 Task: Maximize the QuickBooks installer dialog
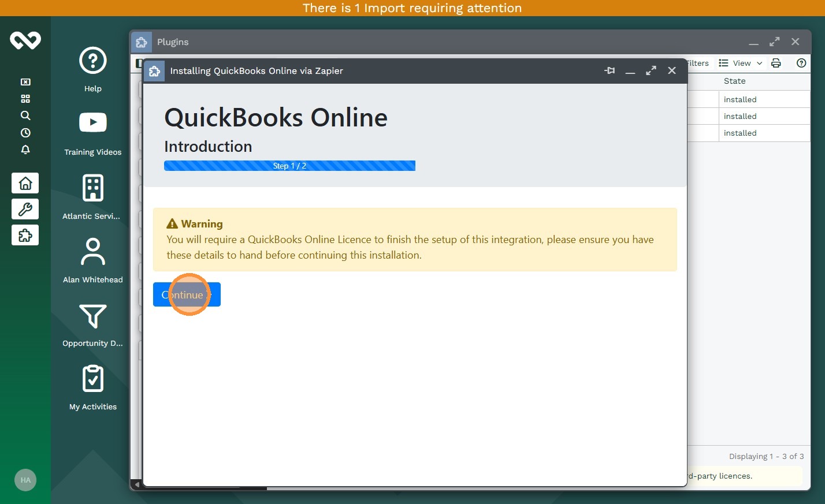pos(651,70)
